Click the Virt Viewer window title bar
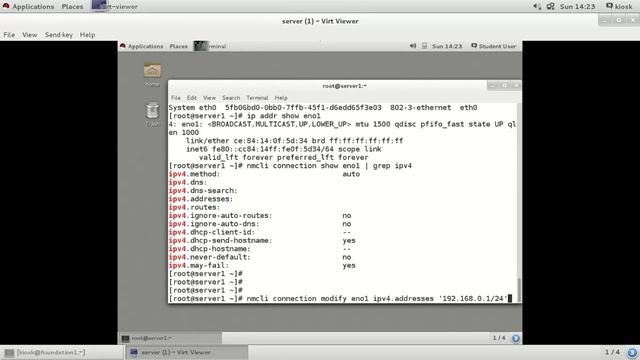Viewport: 640px width, 360px height. pyautogui.click(x=320, y=21)
